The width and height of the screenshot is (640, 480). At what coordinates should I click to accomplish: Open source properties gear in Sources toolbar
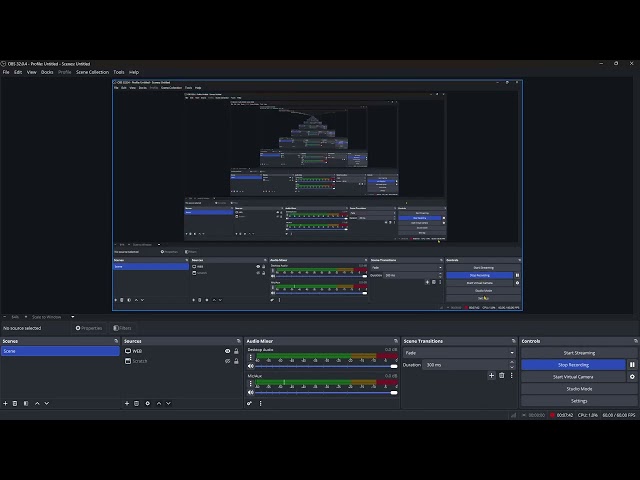[x=148, y=403]
